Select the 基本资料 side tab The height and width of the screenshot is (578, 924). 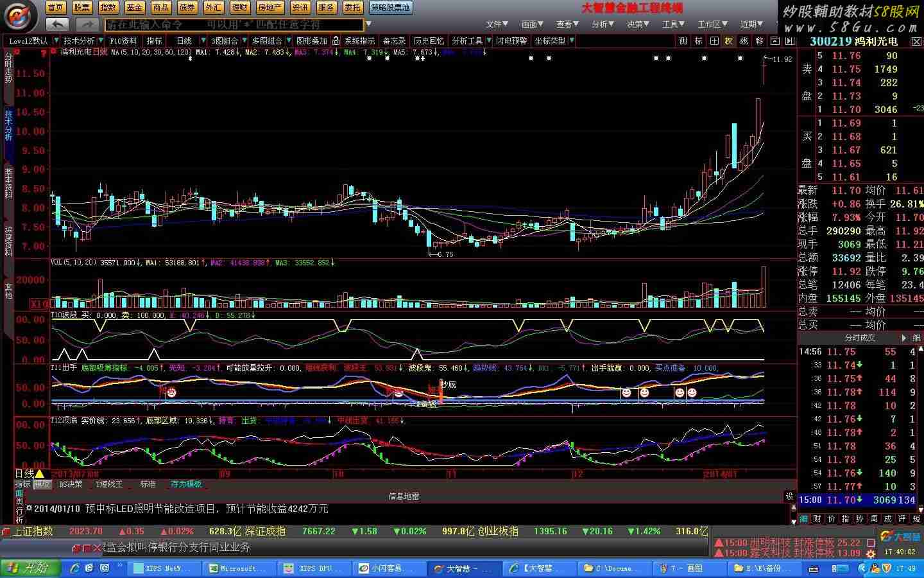pos(8,182)
